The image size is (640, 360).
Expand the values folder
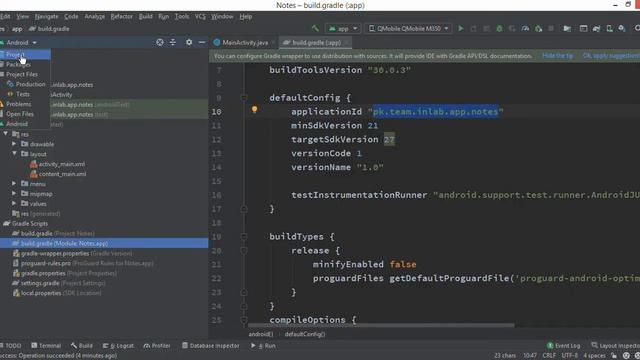[14, 203]
